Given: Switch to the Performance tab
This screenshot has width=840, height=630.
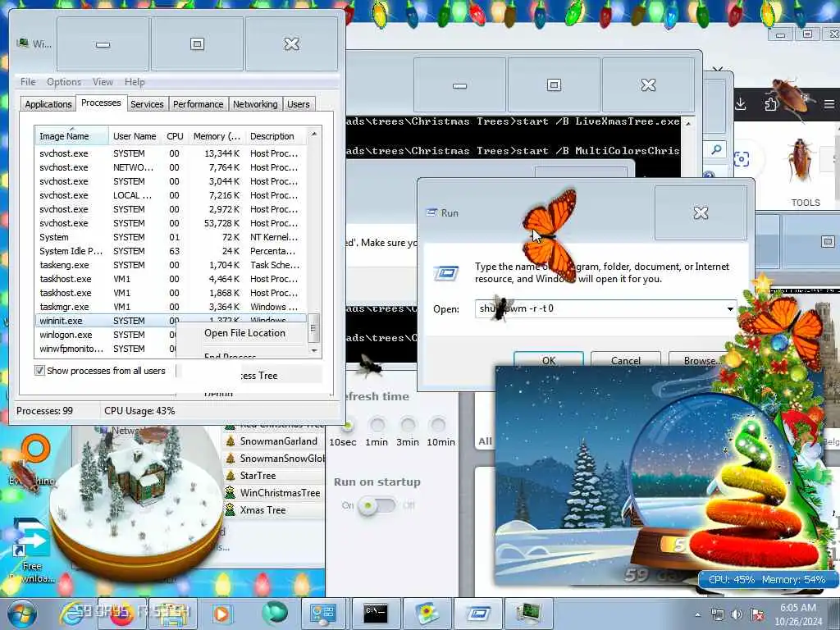Looking at the screenshot, I should 199,104.
